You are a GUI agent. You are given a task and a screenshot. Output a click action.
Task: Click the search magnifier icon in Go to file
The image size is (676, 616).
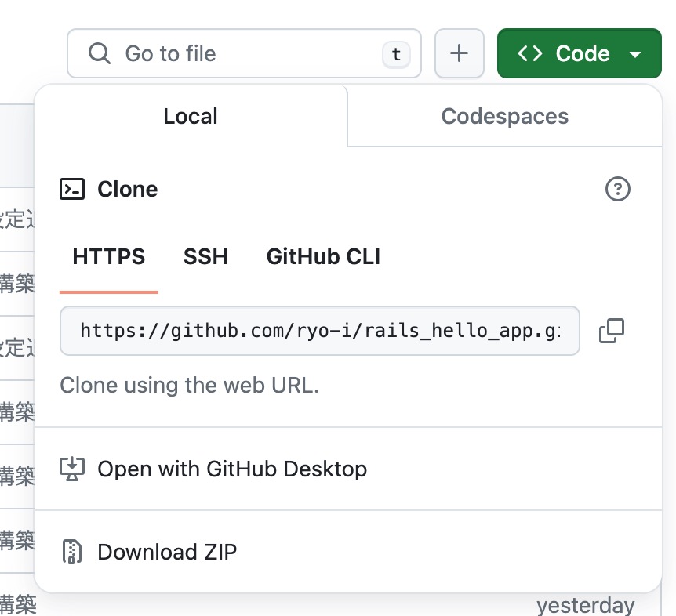99,53
